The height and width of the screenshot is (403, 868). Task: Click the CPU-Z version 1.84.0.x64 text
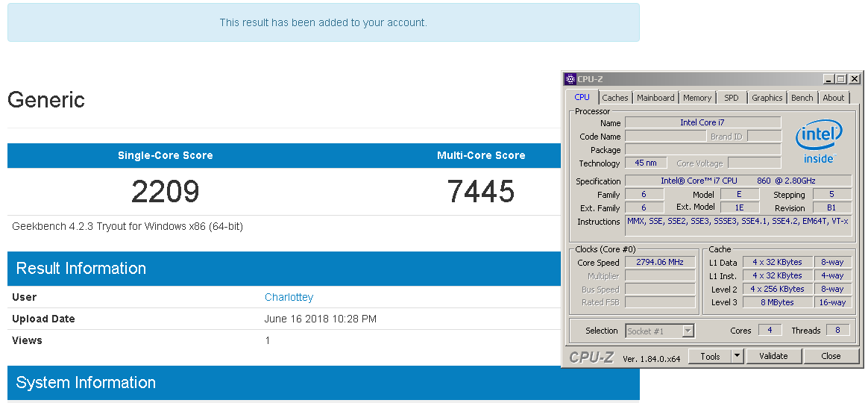tap(651, 359)
